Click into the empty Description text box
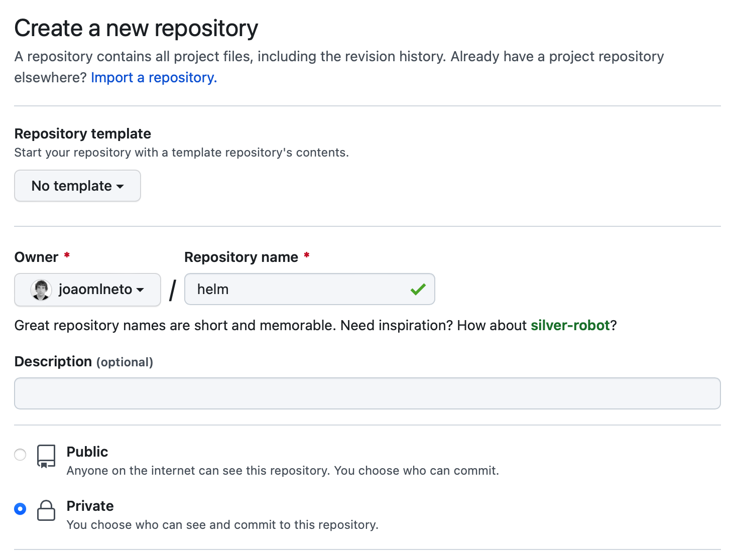 click(x=367, y=393)
